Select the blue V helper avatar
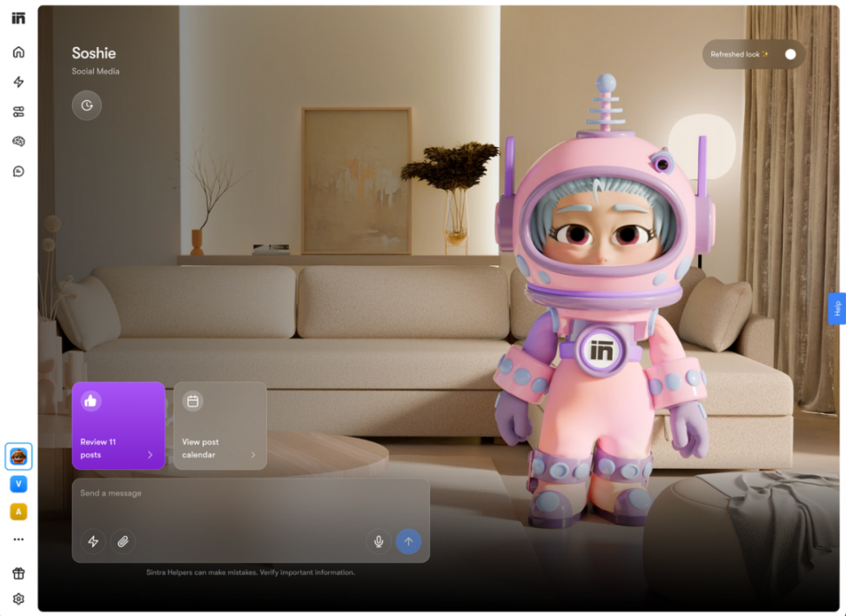The image size is (846, 616). [x=18, y=484]
